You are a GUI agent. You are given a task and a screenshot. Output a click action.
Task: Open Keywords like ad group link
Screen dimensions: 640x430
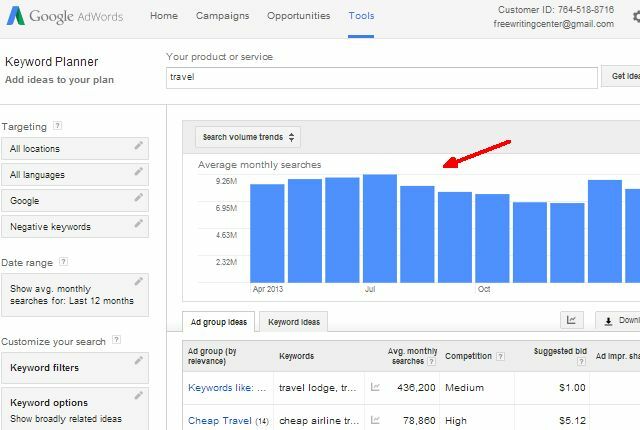(227, 388)
